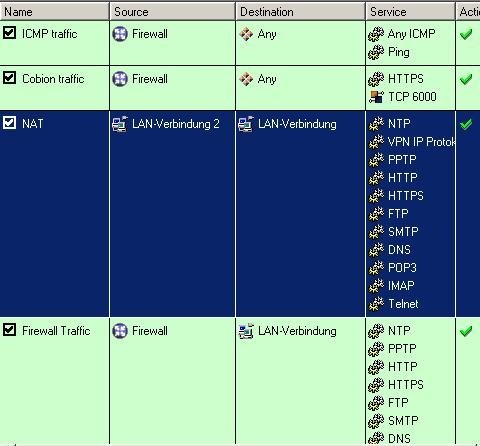Select VPN IP Protok service in NAT rule
The height and width of the screenshot is (446, 480).
[421, 142]
